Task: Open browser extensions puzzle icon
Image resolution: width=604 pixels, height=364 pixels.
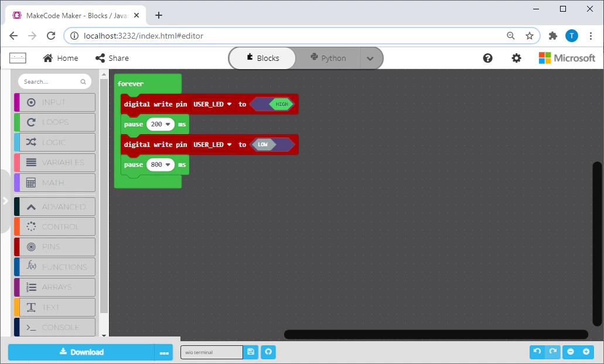Action: pyautogui.click(x=553, y=36)
